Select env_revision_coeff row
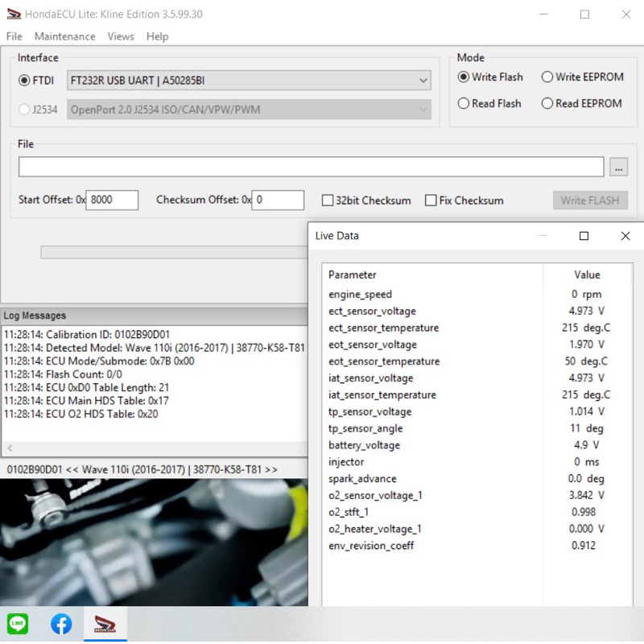This screenshot has width=644, height=644. point(477,546)
